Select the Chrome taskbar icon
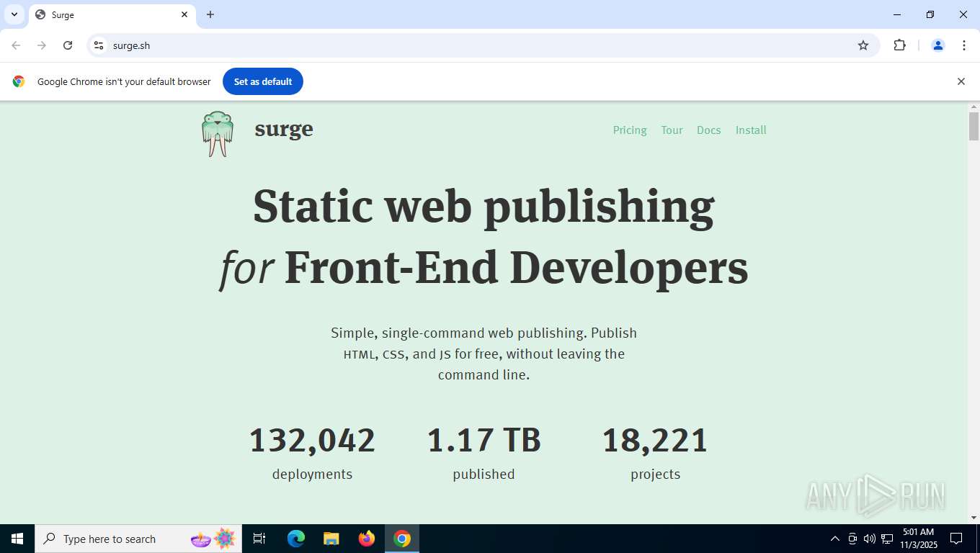This screenshot has width=980, height=553. [402, 539]
